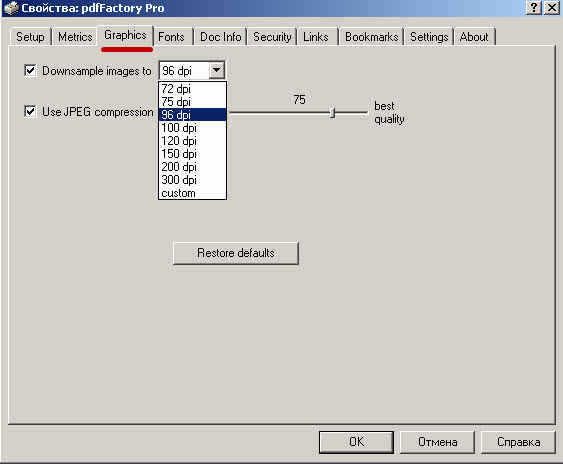Click the best quality label

(389, 112)
